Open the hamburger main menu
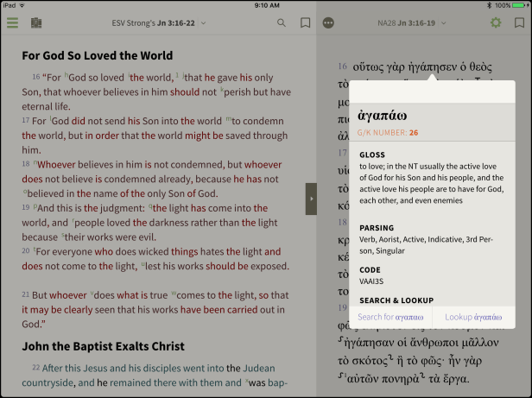The image size is (532, 398). (x=12, y=22)
